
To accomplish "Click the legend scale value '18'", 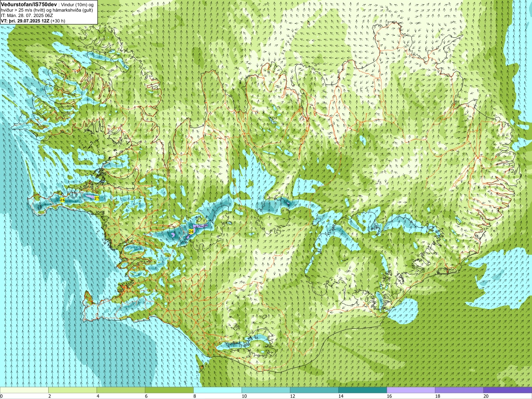I will (x=437, y=396).
